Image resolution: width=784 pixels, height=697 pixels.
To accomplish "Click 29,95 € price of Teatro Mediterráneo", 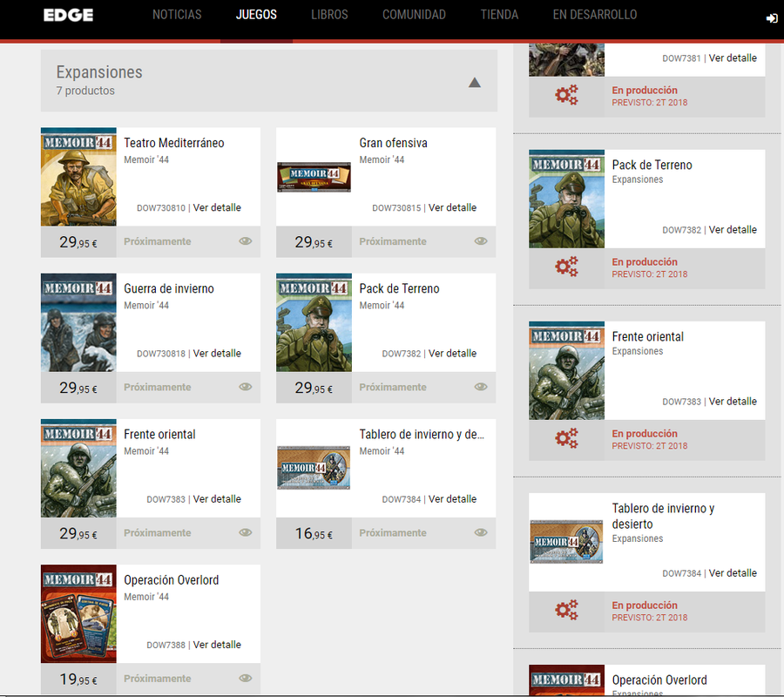I will pos(78,242).
